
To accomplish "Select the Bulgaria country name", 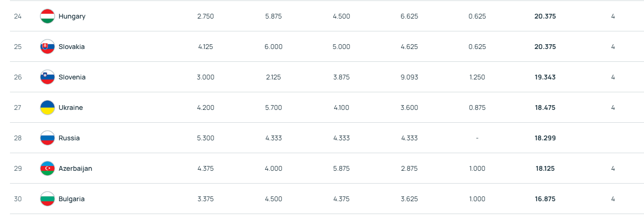I will coord(72,199).
